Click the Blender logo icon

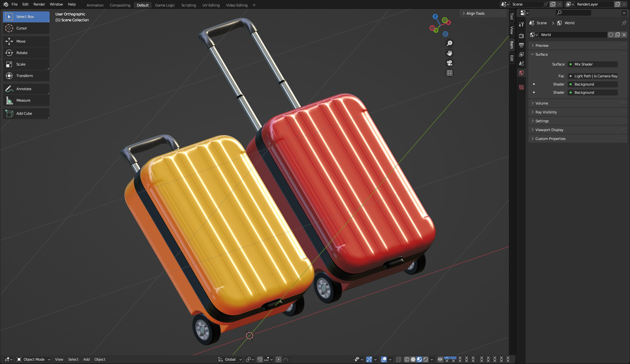click(x=6, y=4)
